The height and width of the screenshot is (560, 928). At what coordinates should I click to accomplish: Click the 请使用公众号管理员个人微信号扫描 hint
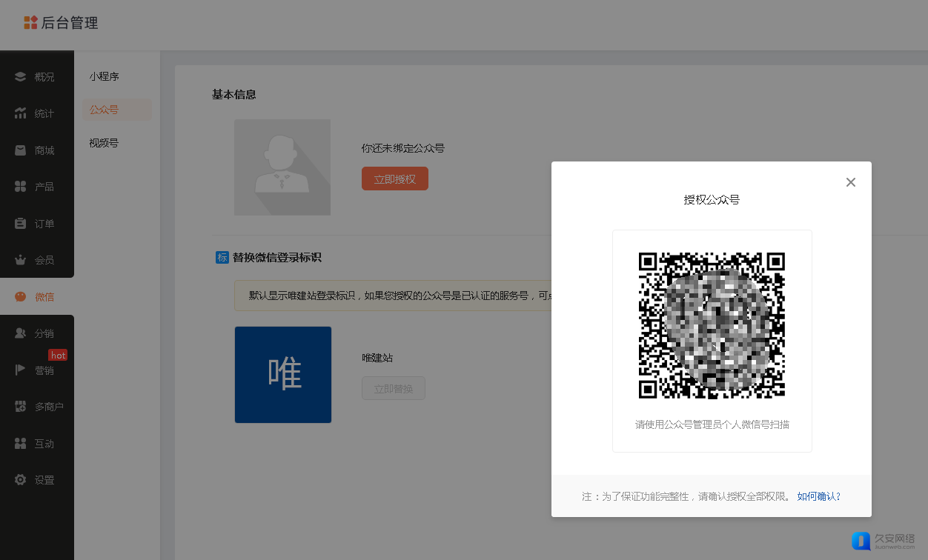[x=712, y=424]
